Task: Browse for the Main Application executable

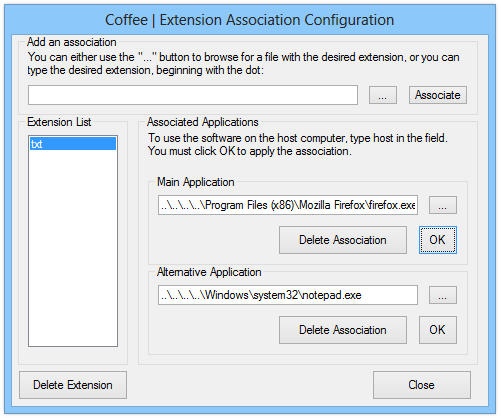Action: (443, 205)
